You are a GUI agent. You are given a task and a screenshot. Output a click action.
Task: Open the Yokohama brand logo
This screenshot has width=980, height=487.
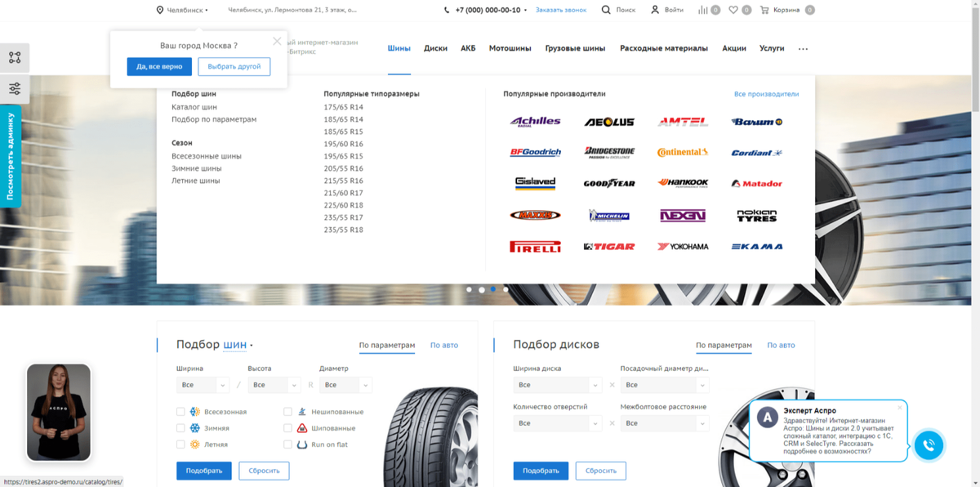click(x=683, y=247)
